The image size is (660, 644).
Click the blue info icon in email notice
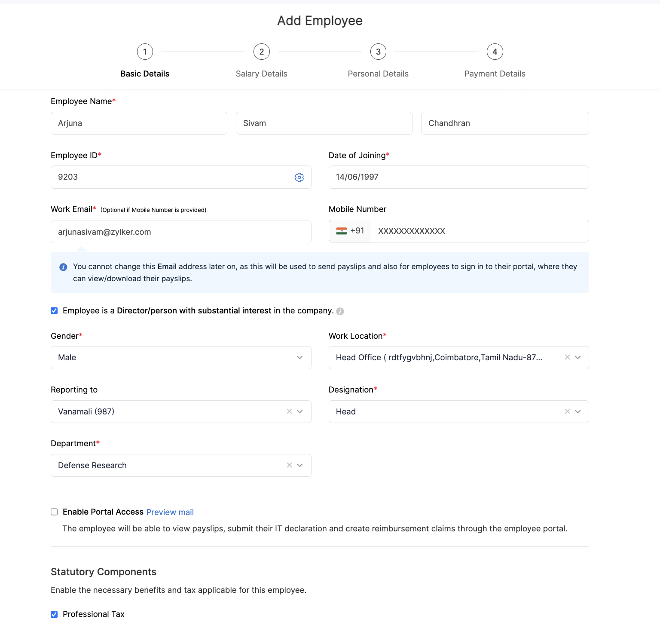point(63,267)
